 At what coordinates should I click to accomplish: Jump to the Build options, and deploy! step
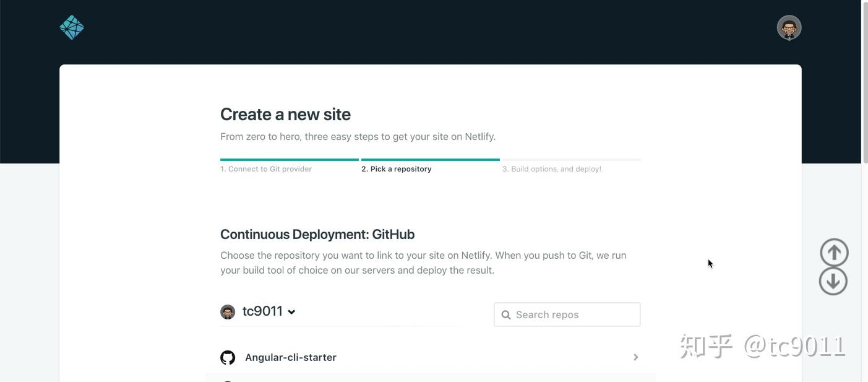point(552,169)
